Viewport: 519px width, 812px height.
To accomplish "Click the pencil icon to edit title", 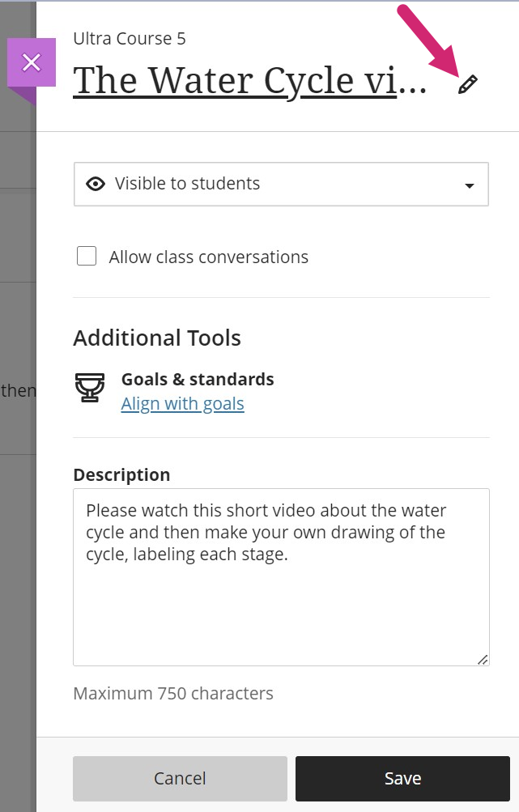I will (x=468, y=84).
